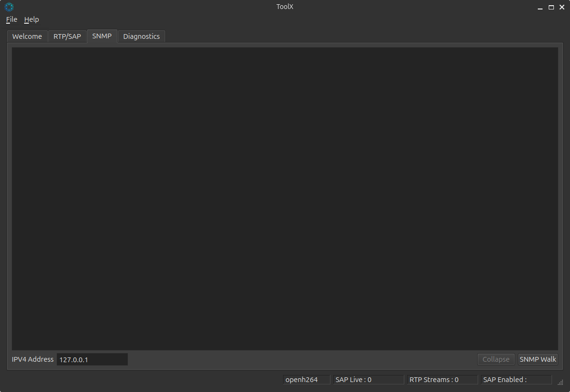Open the Help menu

point(31,19)
